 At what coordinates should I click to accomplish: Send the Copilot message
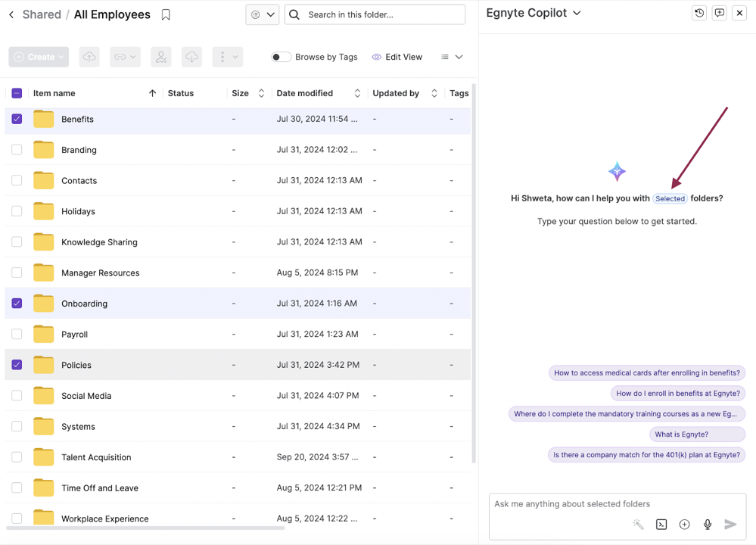pos(730,525)
